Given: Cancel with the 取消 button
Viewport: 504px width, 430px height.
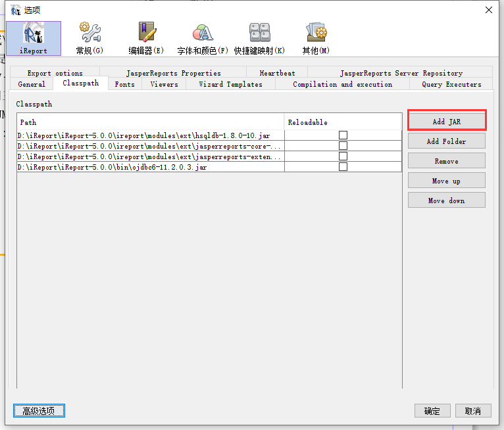Looking at the screenshot, I should [x=473, y=411].
